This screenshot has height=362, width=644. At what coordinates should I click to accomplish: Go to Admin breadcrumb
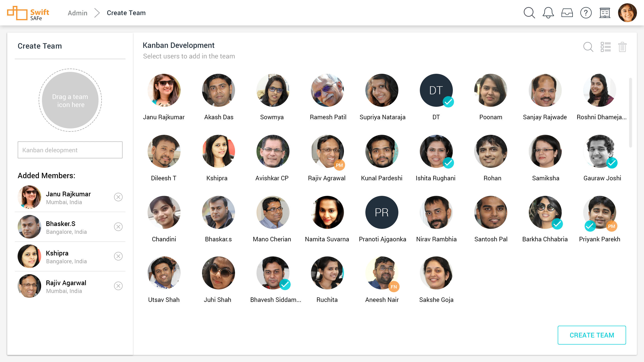point(78,13)
